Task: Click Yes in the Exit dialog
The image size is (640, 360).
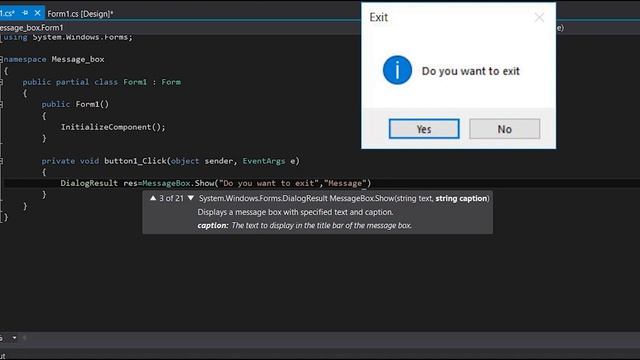Action: tap(424, 129)
